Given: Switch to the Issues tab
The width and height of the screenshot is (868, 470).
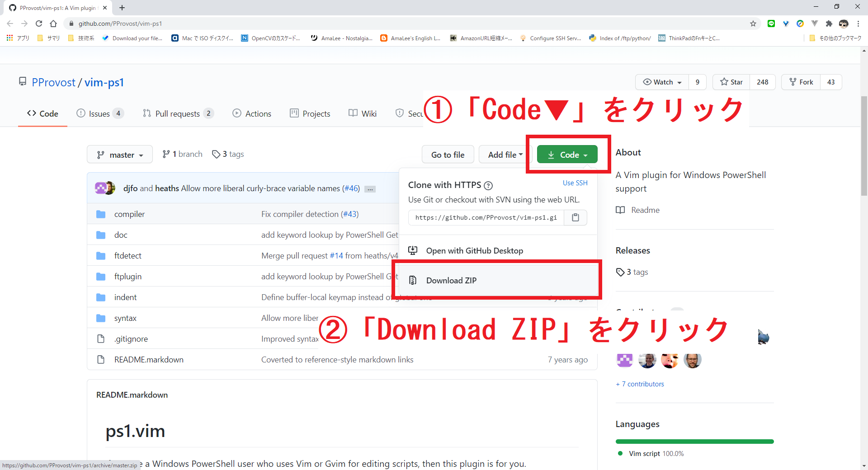Looking at the screenshot, I should click(x=100, y=113).
